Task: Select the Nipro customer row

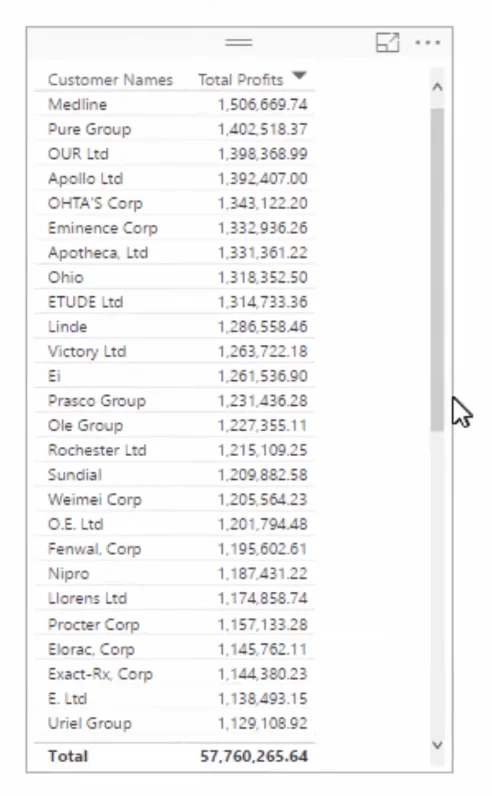Action: (175, 574)
